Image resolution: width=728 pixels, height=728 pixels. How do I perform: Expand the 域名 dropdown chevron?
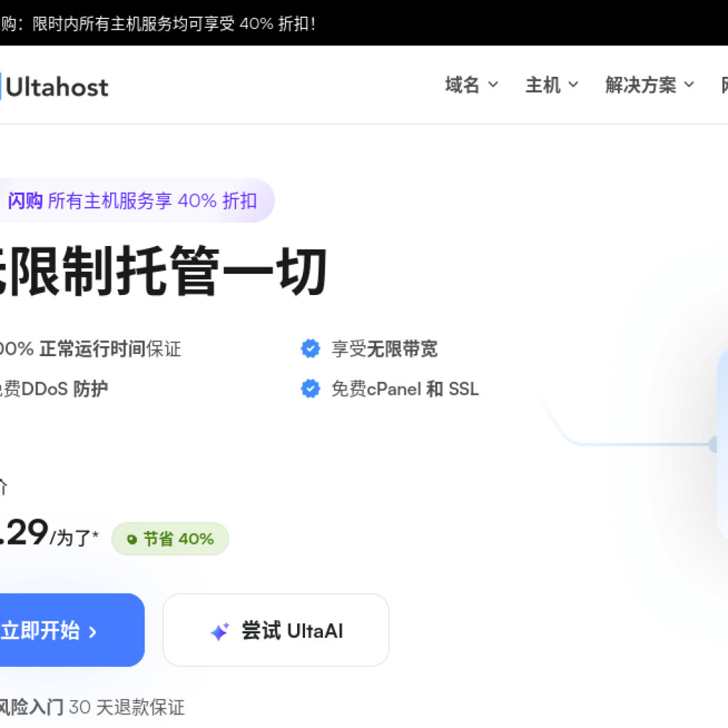click(x=493, y=85)
